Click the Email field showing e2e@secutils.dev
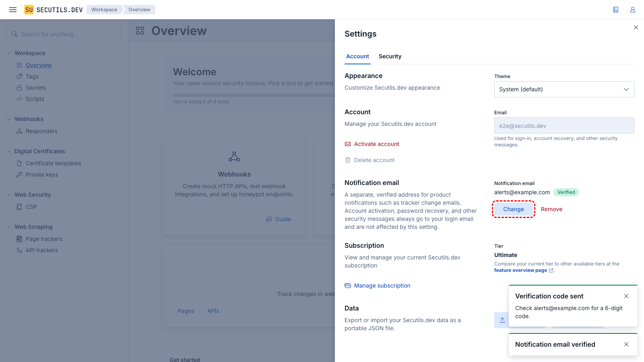This screenshot has width=644, height=362. tap(564, 125)
